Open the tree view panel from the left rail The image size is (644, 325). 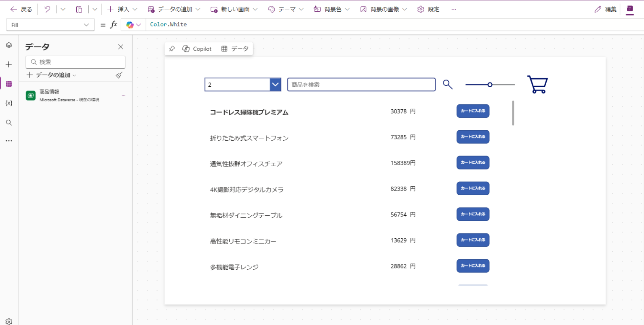coord(9,45)
